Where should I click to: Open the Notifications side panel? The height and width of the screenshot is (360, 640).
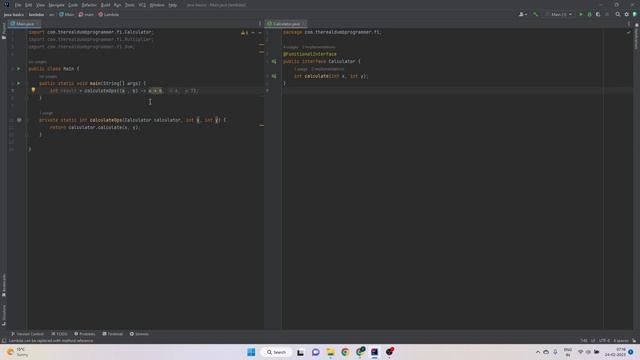636,37
